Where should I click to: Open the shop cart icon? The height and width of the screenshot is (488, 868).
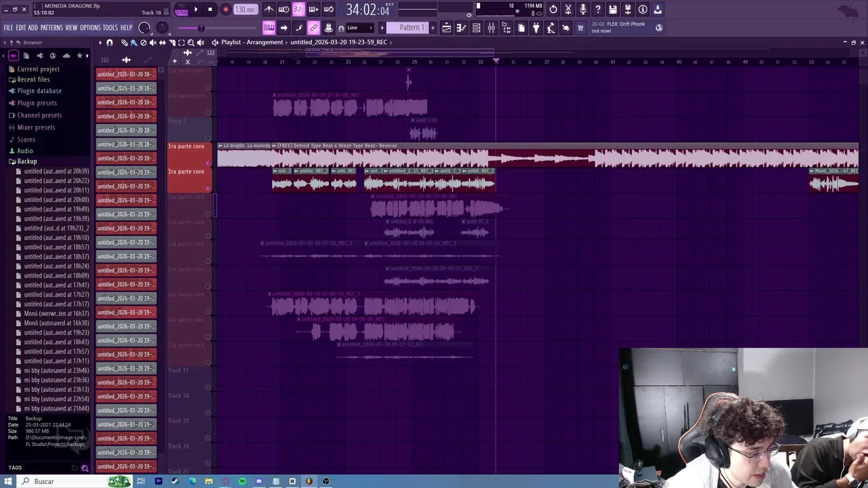(580, 28)
